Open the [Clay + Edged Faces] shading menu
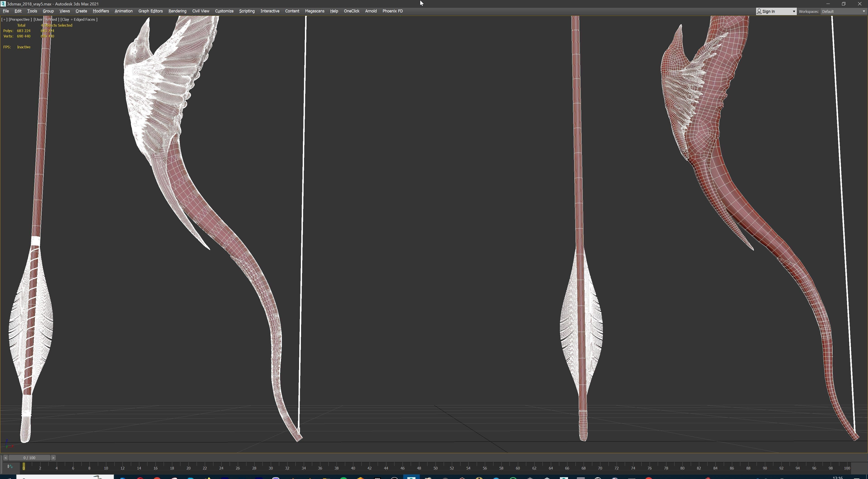868x479 pixels. click(79, 19)
